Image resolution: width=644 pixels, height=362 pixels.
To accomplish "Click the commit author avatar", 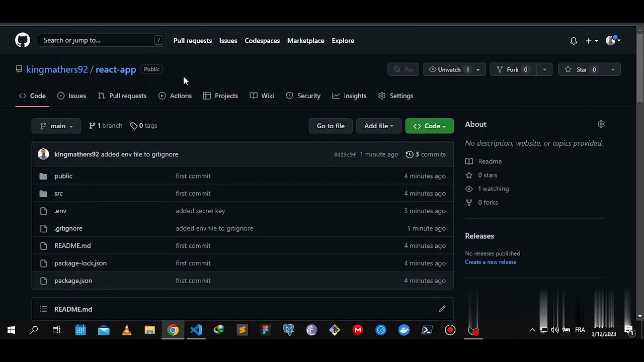I will (43, 154).
